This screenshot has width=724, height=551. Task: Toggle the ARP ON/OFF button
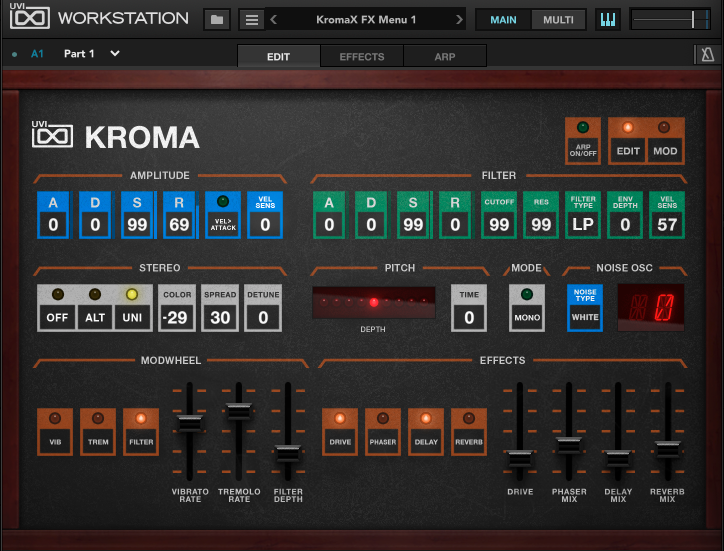tap(583, 141)
